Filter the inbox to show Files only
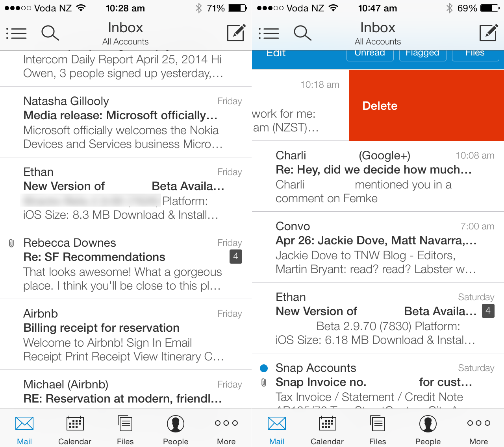The height and width of the screenshot is (447, 504). (x=475, y=53)
